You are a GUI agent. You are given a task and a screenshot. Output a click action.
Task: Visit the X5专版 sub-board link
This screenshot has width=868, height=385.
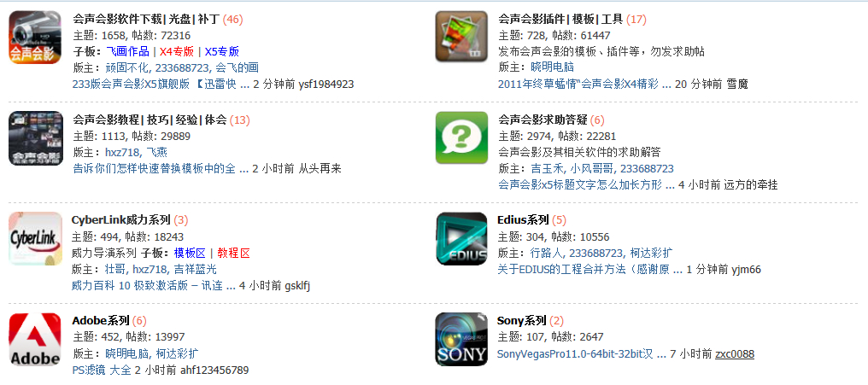point(222,52)
